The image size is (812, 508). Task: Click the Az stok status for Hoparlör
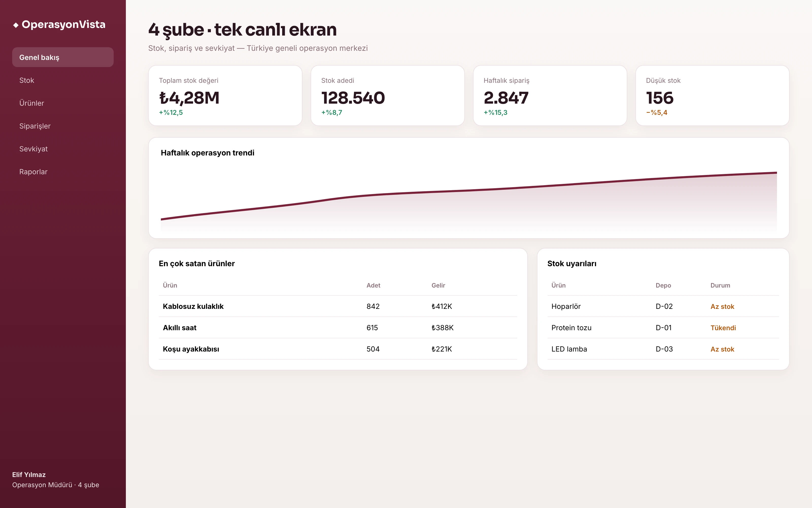[x=722, y=306]
